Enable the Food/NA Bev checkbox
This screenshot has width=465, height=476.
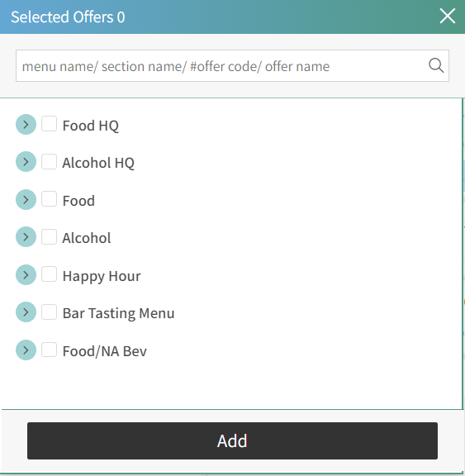[49, 350]
